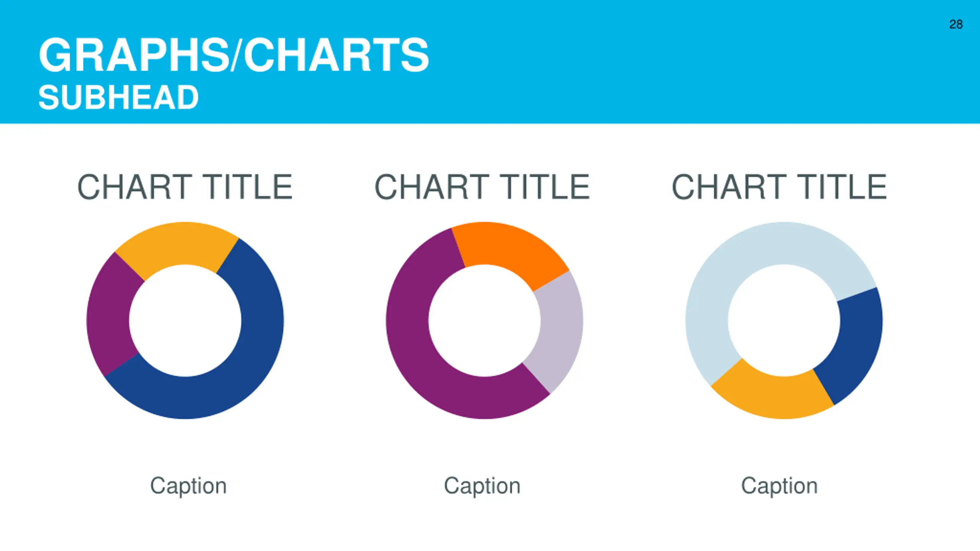The image size is (980, 551).
Task: Select the first chart's CHART TITLE text
Action: (185, 187)
